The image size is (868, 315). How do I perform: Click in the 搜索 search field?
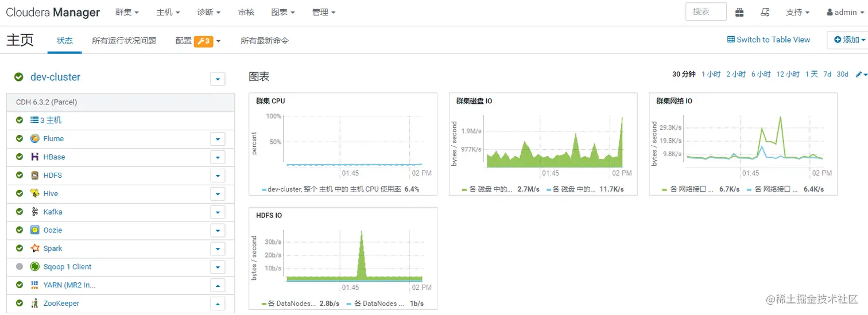706,11
